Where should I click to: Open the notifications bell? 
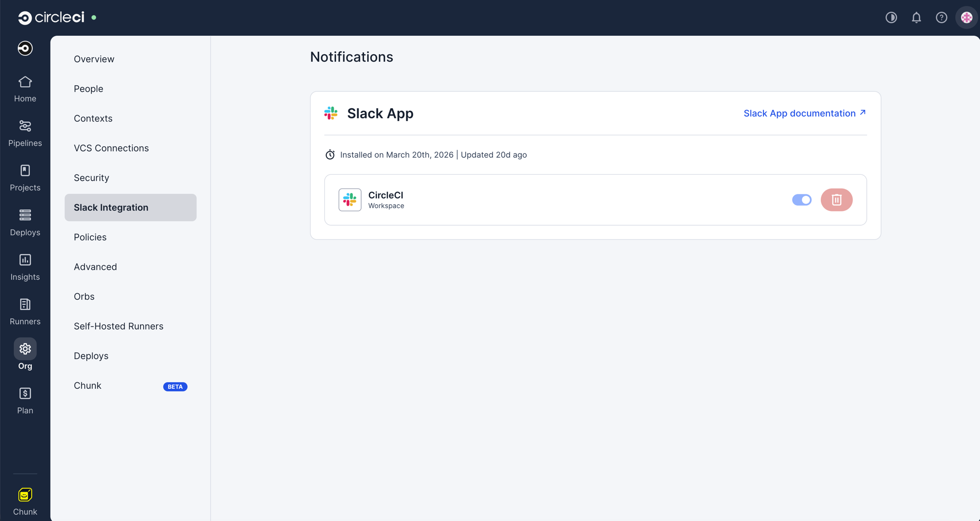[916, 18]
